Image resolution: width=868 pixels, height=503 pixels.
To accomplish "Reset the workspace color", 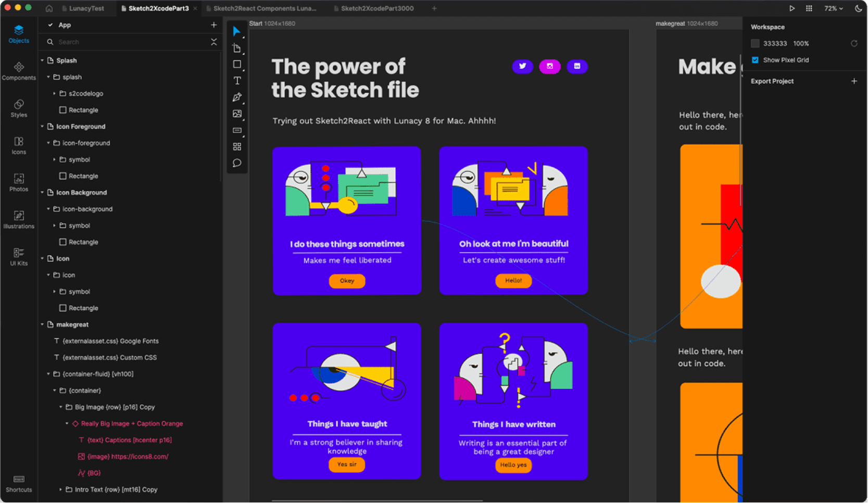I will (x=854, y=44).
